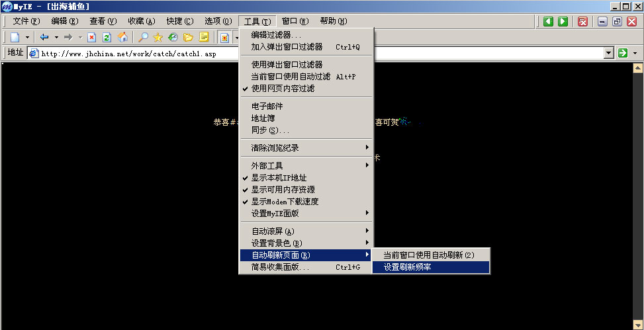The height and width of the screenshot is (330, 644).
Task: Open the 收藏(A) menu
Action: tap(141, 21)
